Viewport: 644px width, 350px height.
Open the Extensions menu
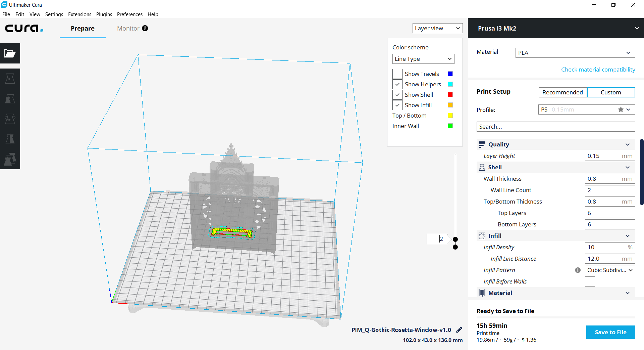click(79, 14)
